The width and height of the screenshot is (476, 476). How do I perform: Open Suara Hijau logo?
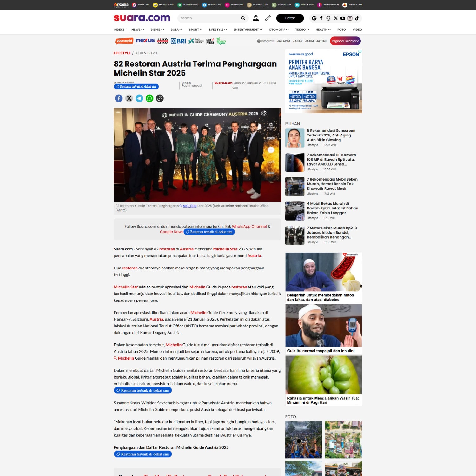coord(221,41)
